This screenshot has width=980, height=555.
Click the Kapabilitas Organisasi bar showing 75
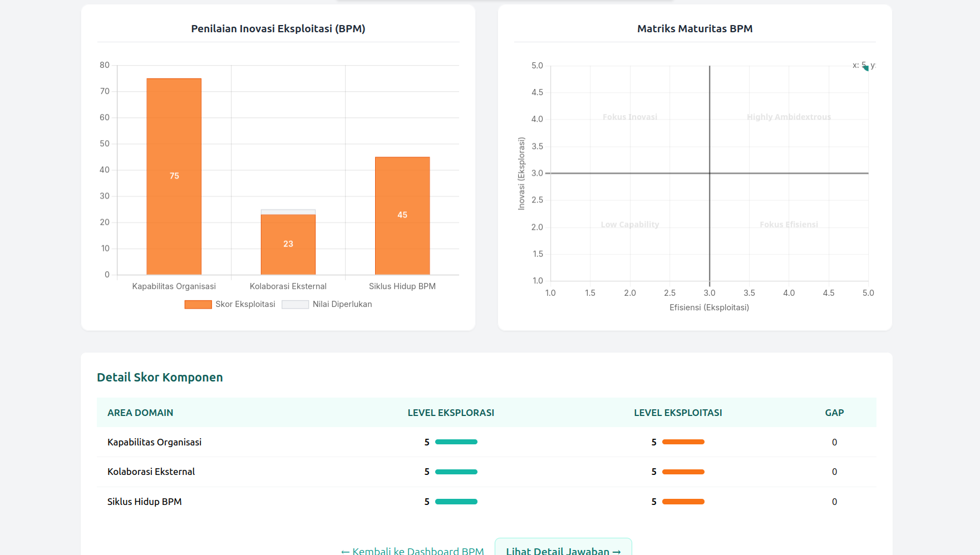(x=174, y=176)
